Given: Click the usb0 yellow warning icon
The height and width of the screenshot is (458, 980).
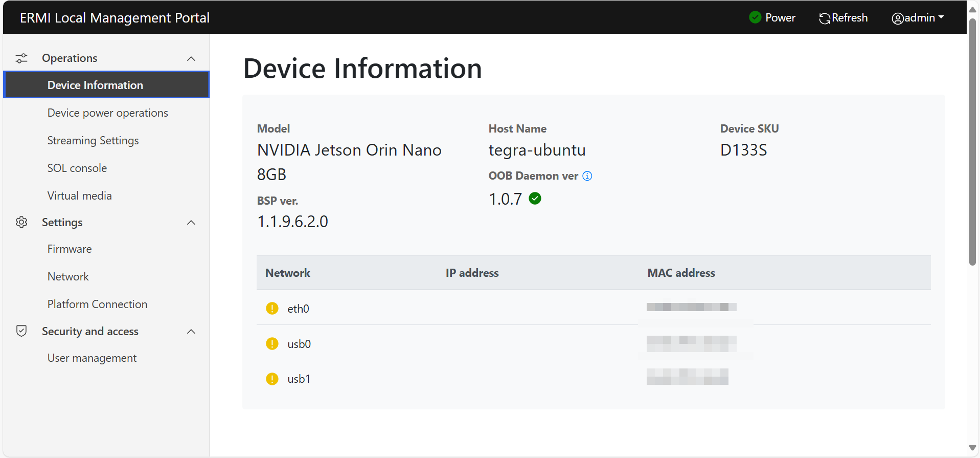Looking at the screenshot, I should point(272,344).
